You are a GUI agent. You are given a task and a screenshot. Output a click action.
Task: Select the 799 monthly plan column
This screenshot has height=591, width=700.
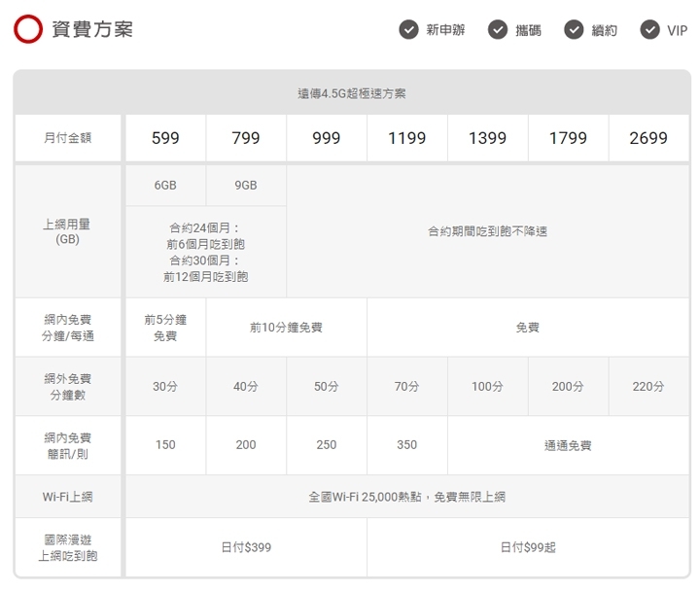246,138
